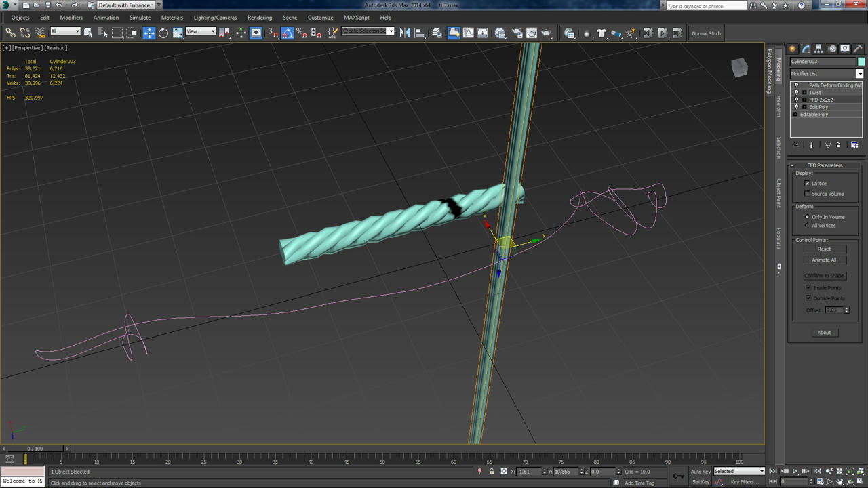Click the time slider 0 / 100 handle
Image resolution: width=868 pixels, height=488 pixels.
(x=35, y=449)
